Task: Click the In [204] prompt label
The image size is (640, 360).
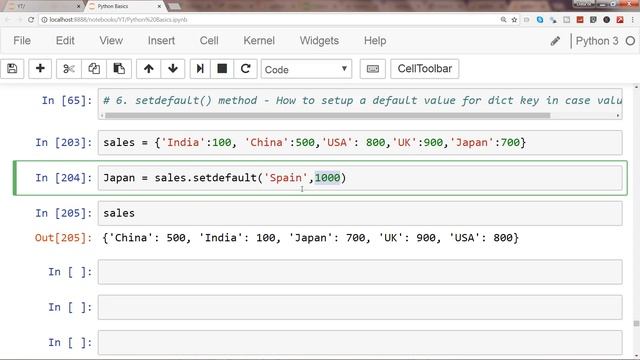Action: tap(64, 178)
